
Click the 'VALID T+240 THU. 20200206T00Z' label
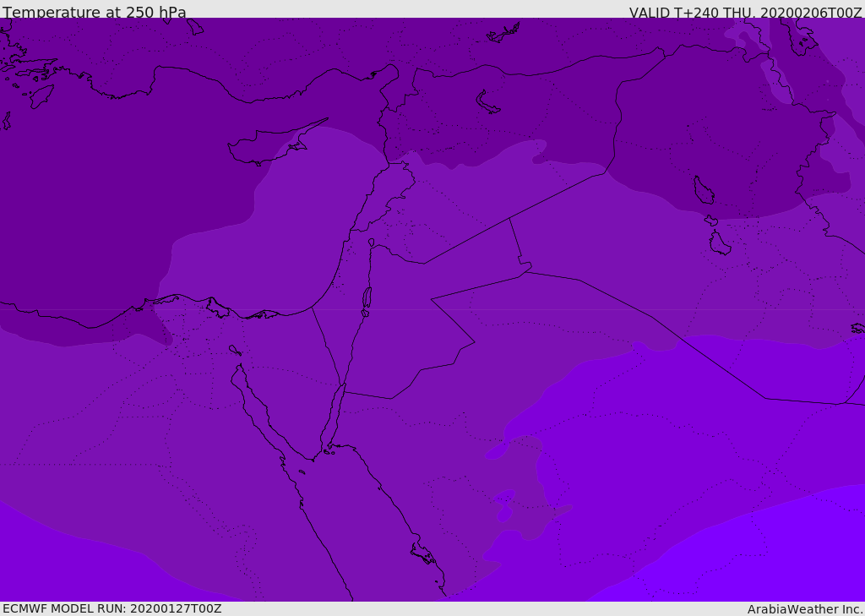click(745, 13)
